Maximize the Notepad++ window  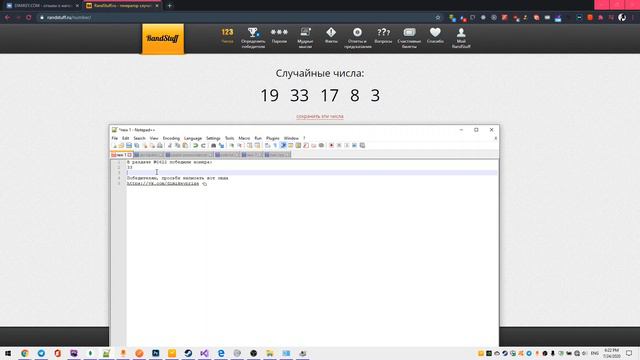476,130
